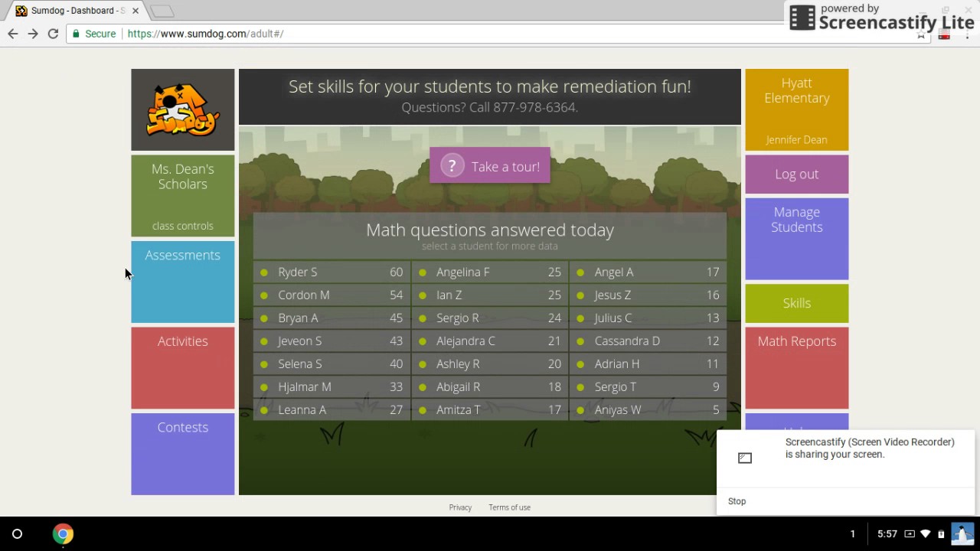980x551 pixels.
Task: Click the question mark tour icon
Action: click(452, 166)
